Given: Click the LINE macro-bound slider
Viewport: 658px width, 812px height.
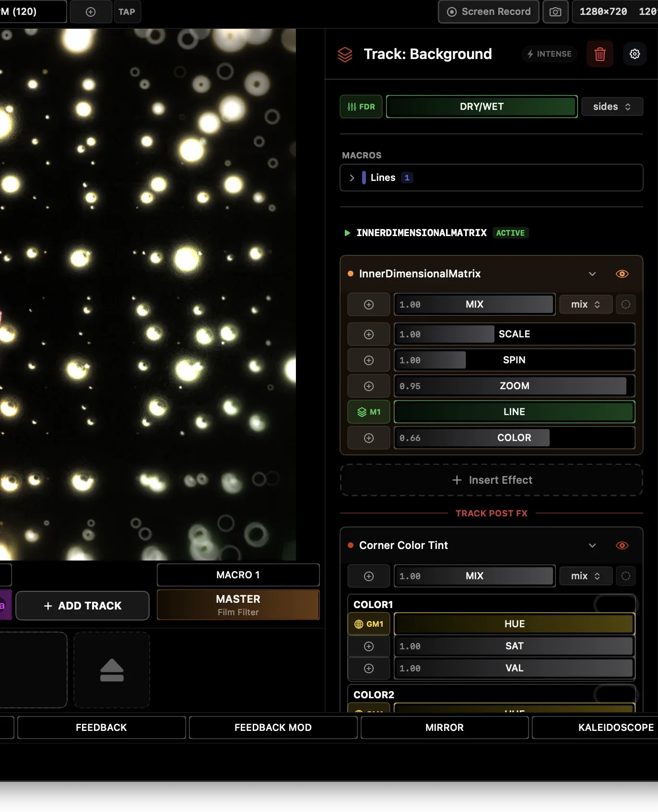Looking at the screenshot, I should click(x=515, y=412).
